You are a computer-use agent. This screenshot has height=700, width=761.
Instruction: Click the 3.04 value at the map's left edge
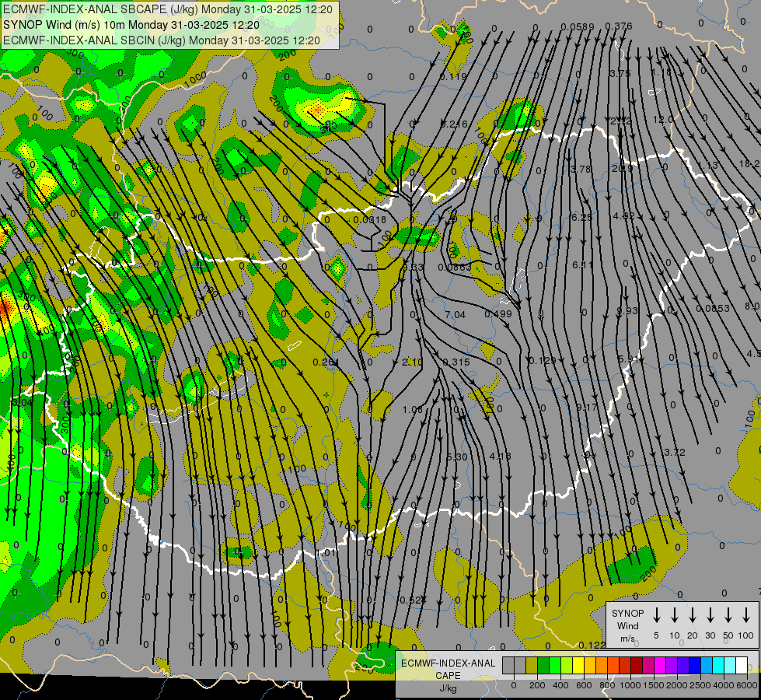pyautogui.click(x=23, y=402)
